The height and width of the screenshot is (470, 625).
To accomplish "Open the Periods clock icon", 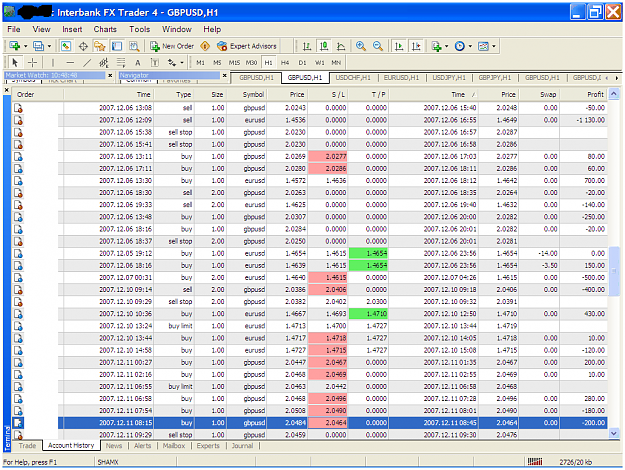I will pos(460,46).
